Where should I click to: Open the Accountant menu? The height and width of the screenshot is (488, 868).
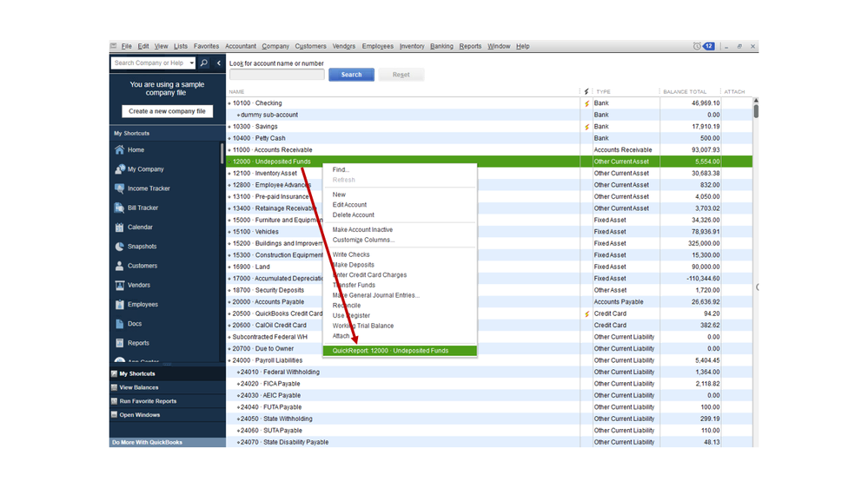[x=241, y=47]
